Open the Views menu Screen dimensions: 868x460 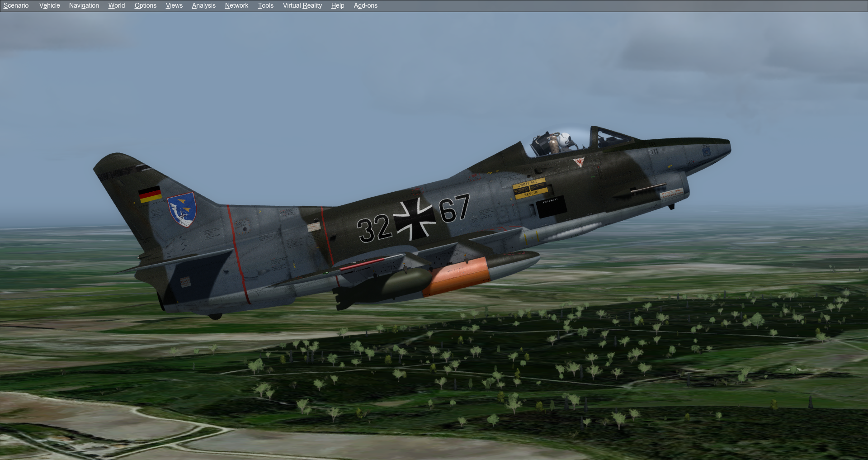point(174,5)
